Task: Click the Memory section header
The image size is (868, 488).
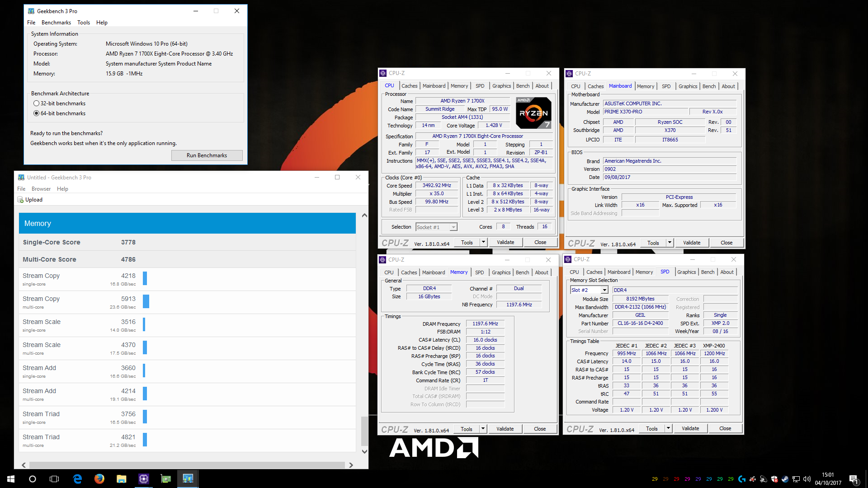Action: tap(187, 223)
